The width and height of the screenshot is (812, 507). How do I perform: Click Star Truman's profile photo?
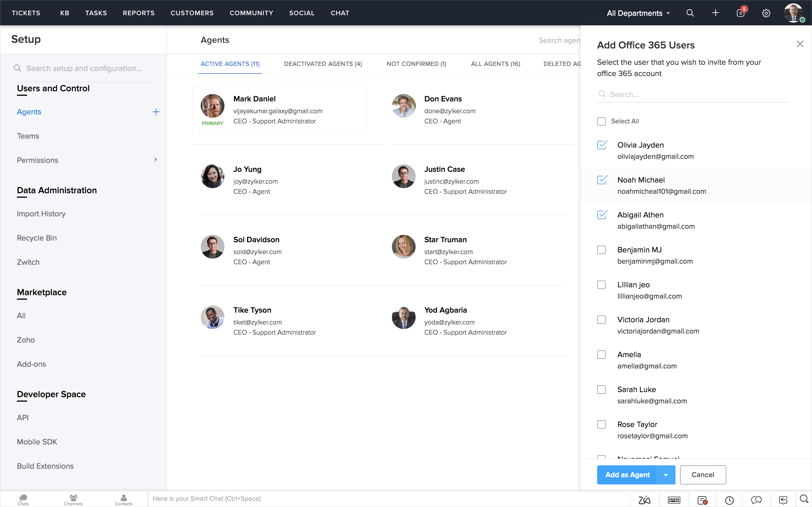point(404,246)
